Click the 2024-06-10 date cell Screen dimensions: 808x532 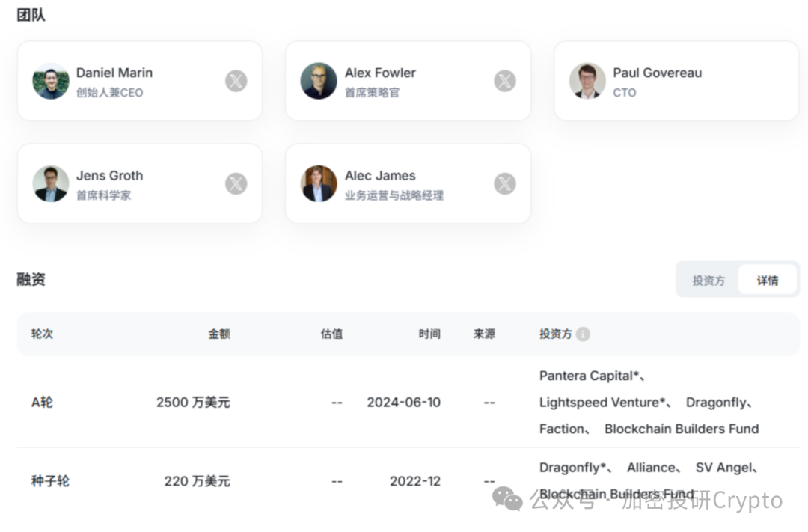[x=404, y=402]
